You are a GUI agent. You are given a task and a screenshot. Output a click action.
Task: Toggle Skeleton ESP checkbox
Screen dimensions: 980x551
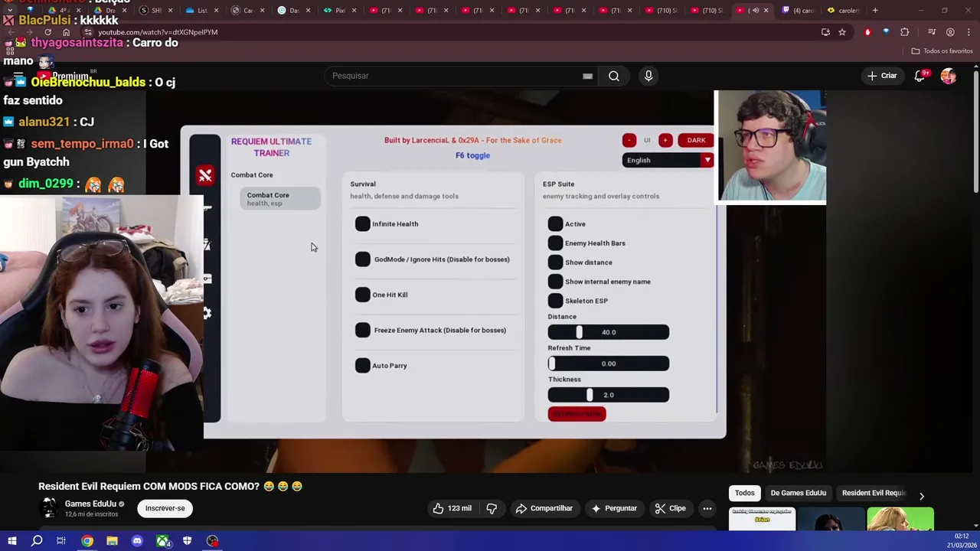tap(555, 300)
